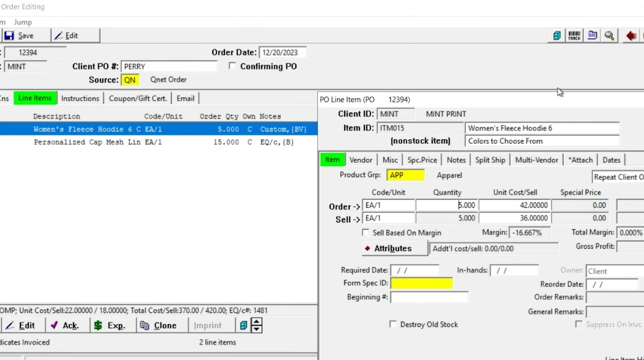
Task: Open the *Attach tab
Action: [581, 160]
